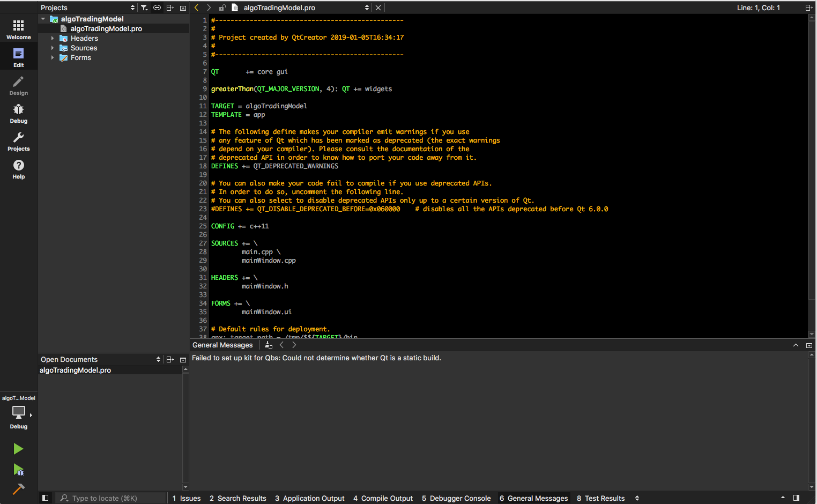Select the Forms folder label
The width and height of the screenshot is (817, 504).
(81, 57)
